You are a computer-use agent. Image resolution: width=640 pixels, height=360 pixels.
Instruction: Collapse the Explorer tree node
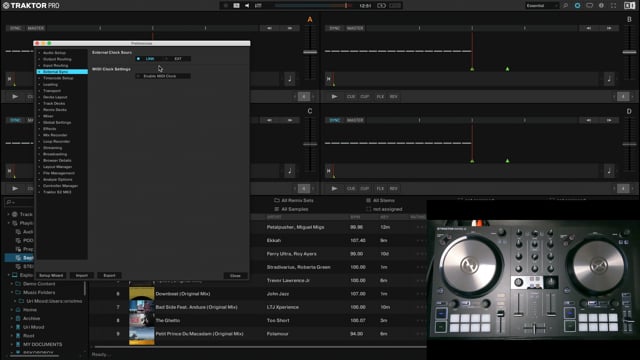point(9,275)
